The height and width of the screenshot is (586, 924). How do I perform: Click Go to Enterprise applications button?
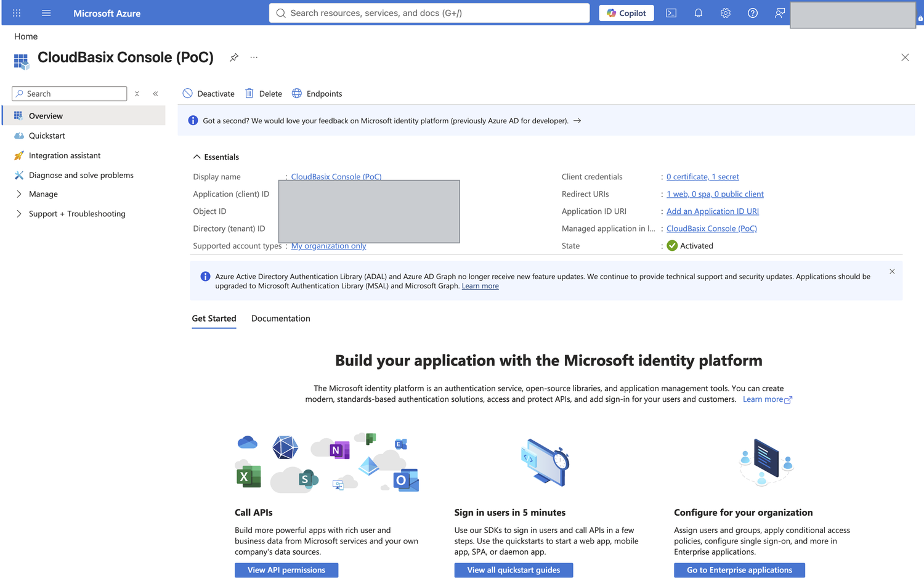(x=739, y=570)
